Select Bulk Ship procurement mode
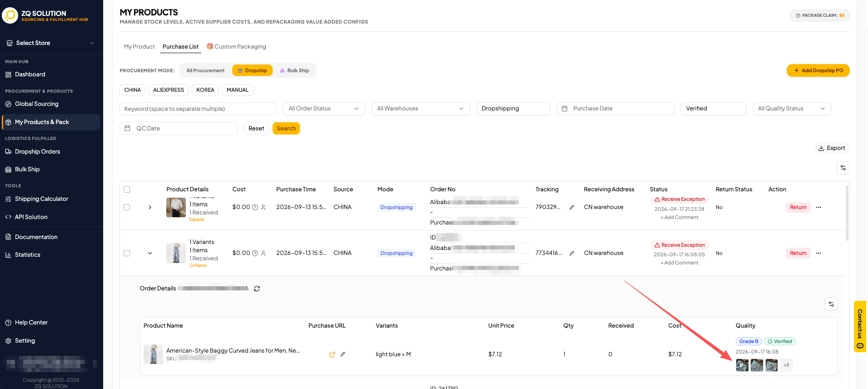This screenshot has width=868, height=389. pos(294,70)
